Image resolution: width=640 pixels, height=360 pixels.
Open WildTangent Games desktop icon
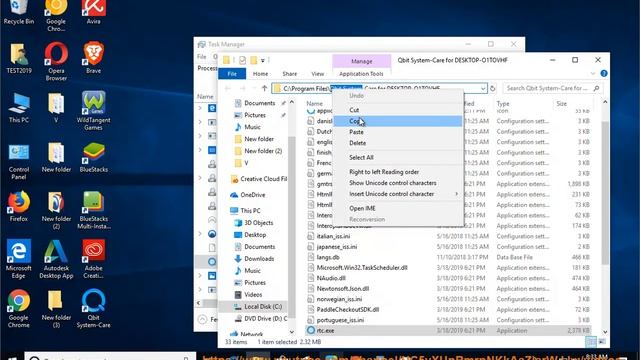tap(93, 111)
